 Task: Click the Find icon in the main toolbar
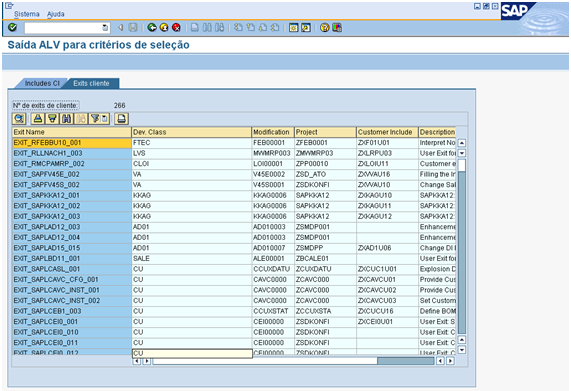point(207,27)
